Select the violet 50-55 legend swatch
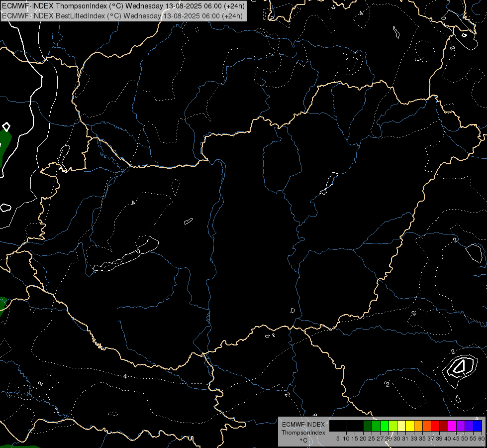This screenshot has height=448, width=487. pos(469,426)
